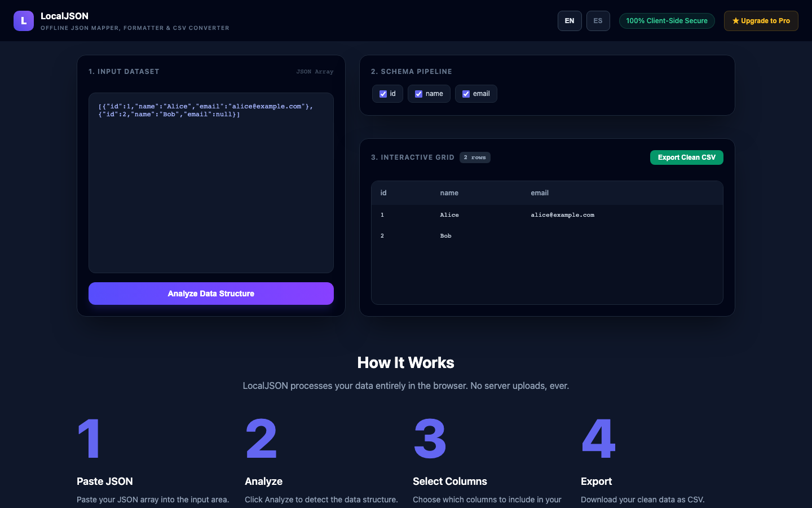This screenshot has height=508, width=812.
Task: Click into the JSON input textarea
Action: (x=211, y=183)
